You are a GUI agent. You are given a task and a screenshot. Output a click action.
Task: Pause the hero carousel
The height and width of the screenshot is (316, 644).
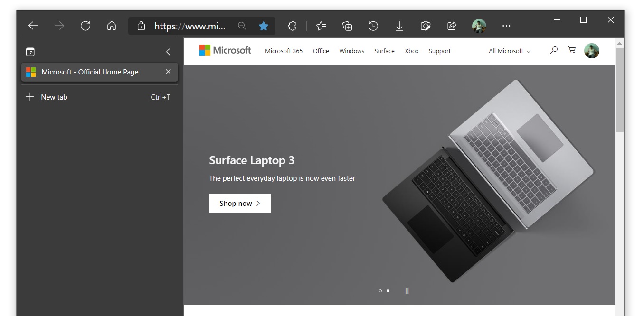pos(407,291)
